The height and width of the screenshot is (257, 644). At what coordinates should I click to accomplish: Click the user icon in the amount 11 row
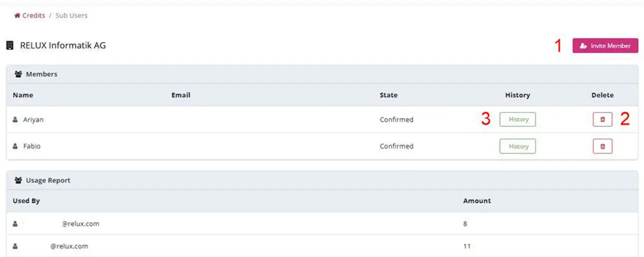coord(15,246)
